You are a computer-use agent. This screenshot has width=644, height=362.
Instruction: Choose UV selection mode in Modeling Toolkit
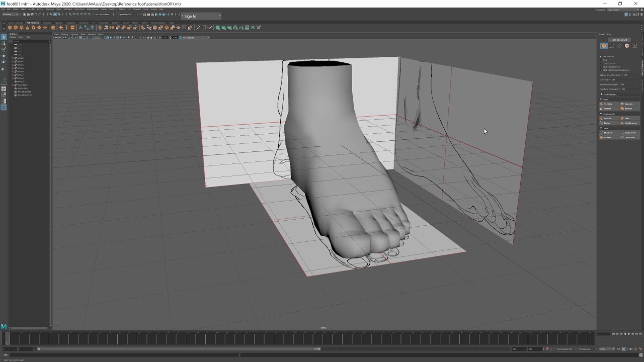pyautogui.click(x=634, y=46)
